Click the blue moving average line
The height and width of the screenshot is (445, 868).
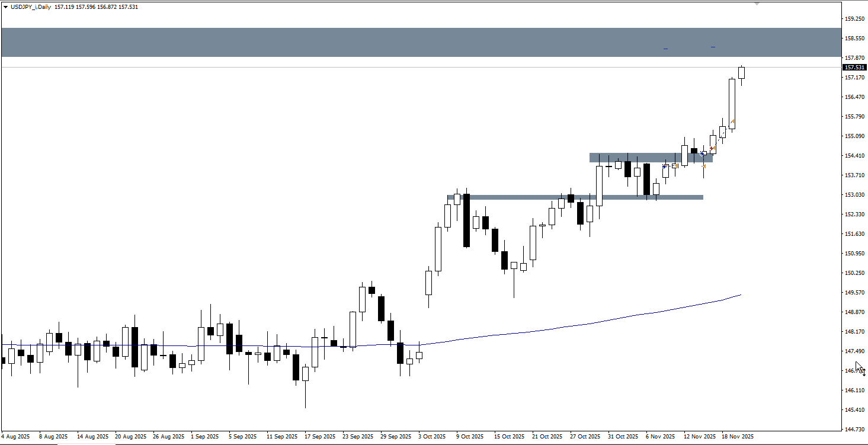click(x=592, y=323)
